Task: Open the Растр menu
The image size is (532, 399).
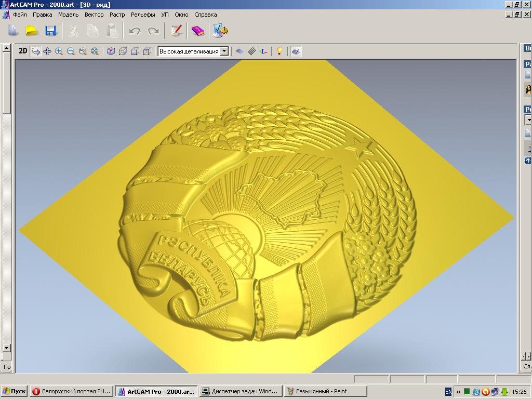Action: click(x=117, y=15)
